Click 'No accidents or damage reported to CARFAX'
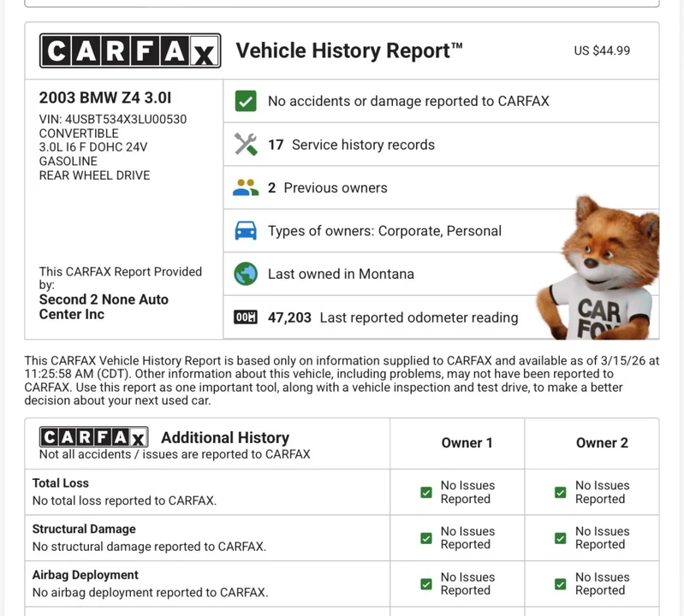The height and width of the screenshot is (616, 684). click(x=408, y=101)
